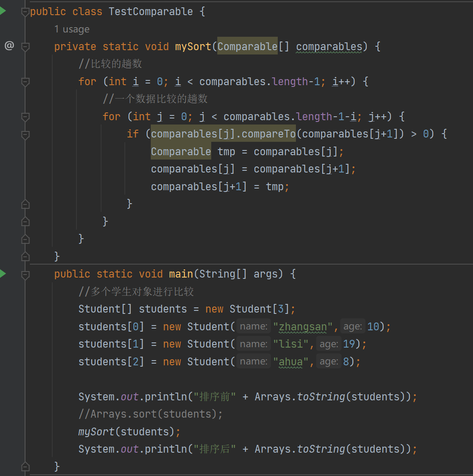Click the comment '//一个数据比较的趟数'

(x=155, y=99)
